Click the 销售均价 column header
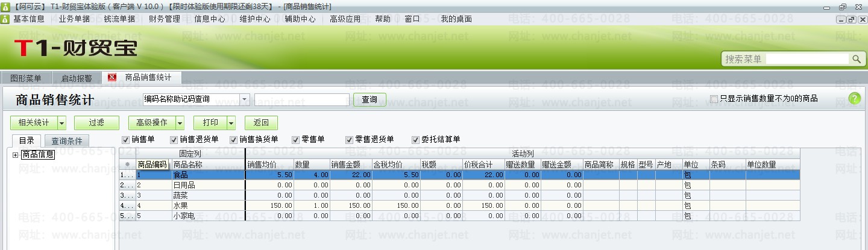This screenshot has height=250, width=868. click(269, 164)
